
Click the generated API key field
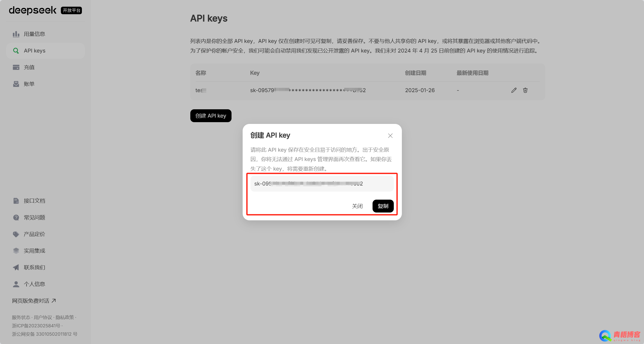pos(322,184)
